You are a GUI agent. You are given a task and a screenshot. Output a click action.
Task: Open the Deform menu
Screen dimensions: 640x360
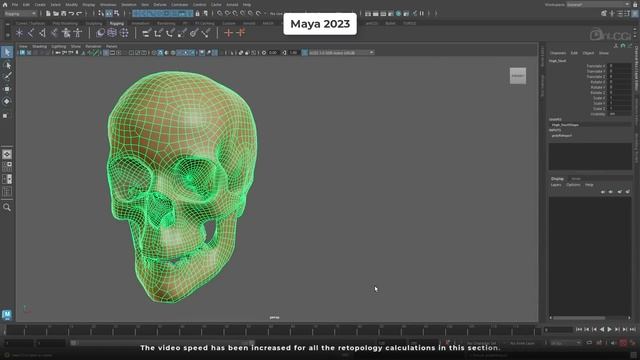(160, 4)
